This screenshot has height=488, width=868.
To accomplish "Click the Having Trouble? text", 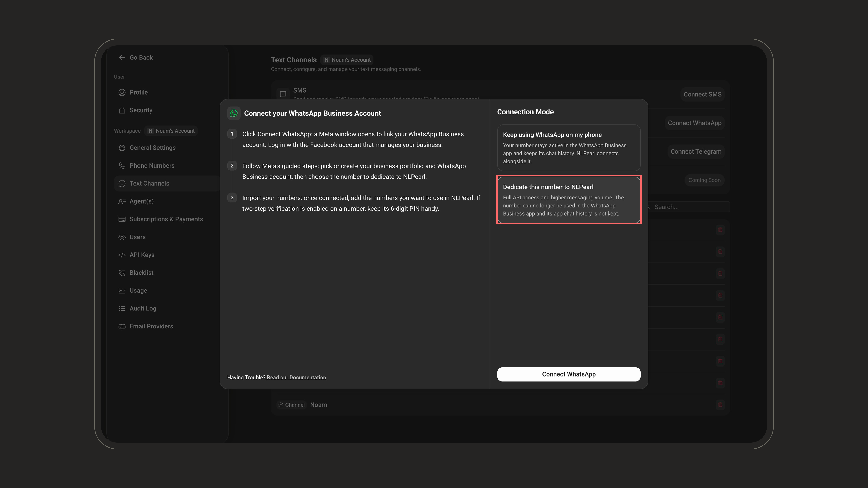I will pos(246,378).
